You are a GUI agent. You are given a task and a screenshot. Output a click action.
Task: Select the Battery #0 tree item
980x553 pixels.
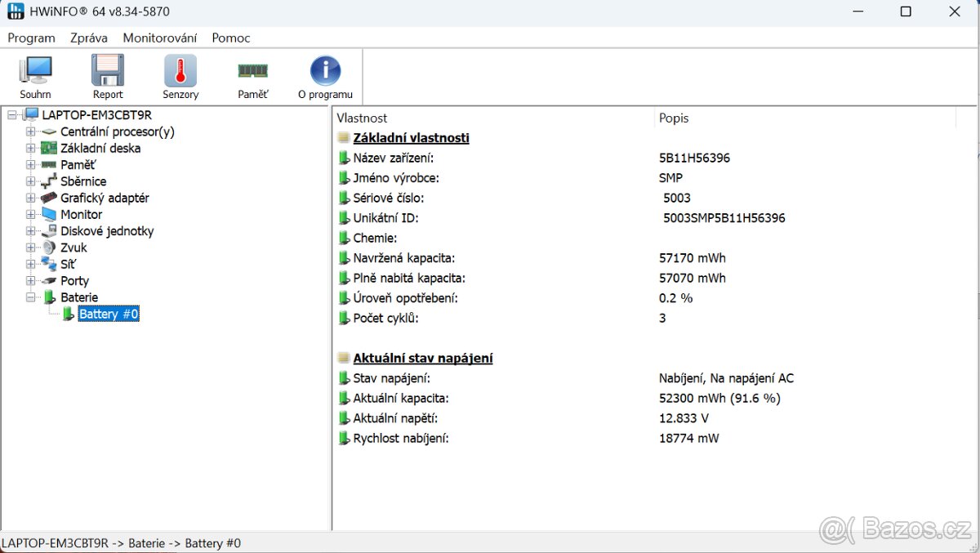(x=109, y=314)
